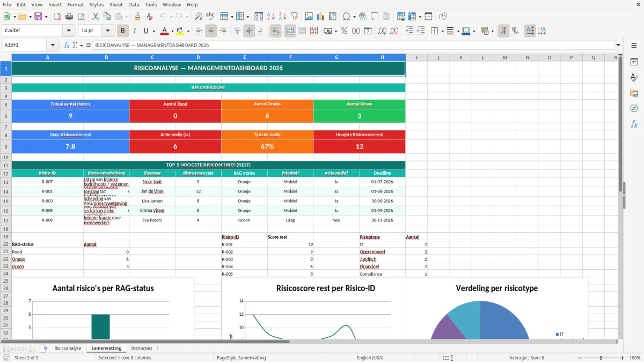This screenshot has width=644, height=362.
Task: Switch to the Risicoanalyse sheet tab
Action: 68,348
